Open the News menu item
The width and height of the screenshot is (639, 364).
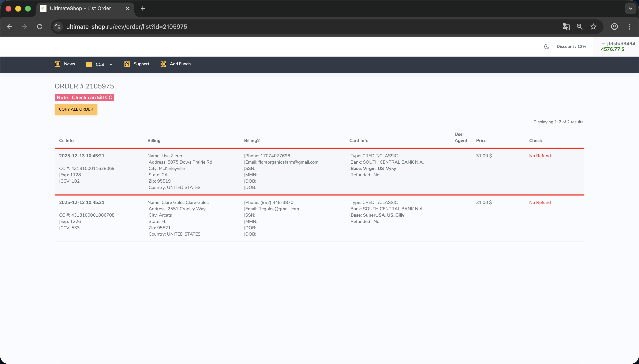point(65,64)
